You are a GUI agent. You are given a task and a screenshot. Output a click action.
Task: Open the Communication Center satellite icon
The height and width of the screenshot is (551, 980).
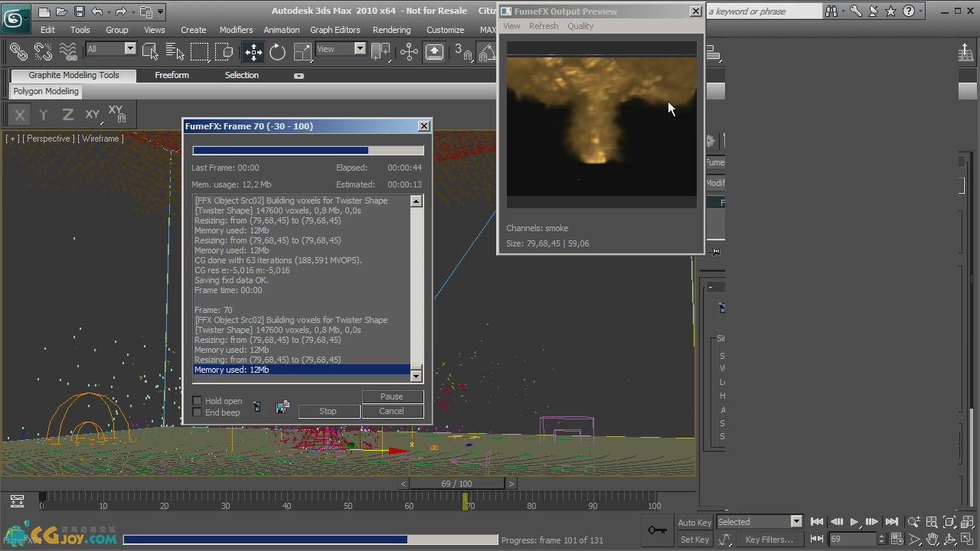coord(873,11)
